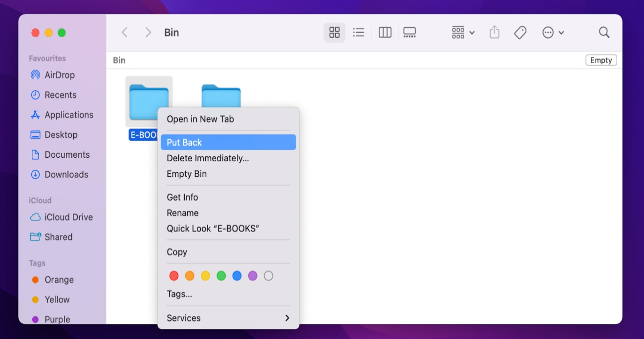Click the Favourites section header
Viewport: 644px width, 339px height.
pyautogui.click(x=47, y=59)
